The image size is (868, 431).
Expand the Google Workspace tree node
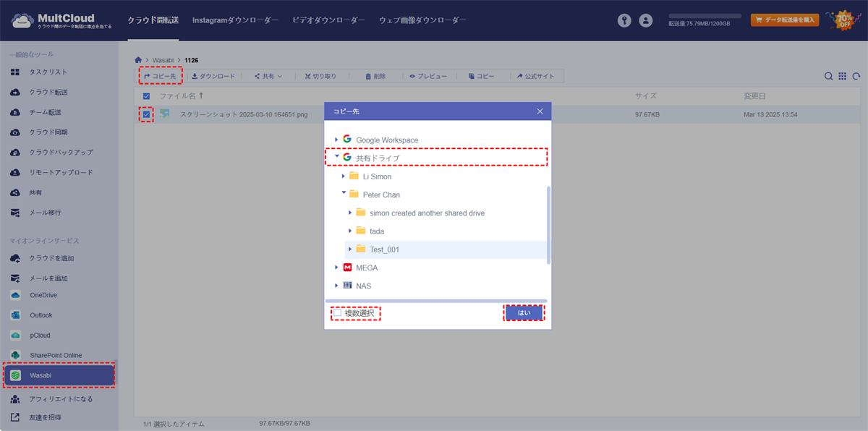click(336, 140)
